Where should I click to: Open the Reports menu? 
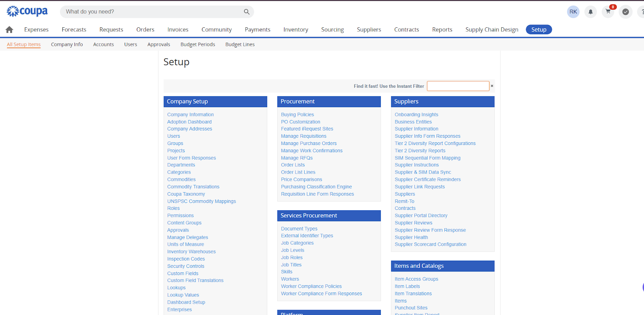click(442, 29)
